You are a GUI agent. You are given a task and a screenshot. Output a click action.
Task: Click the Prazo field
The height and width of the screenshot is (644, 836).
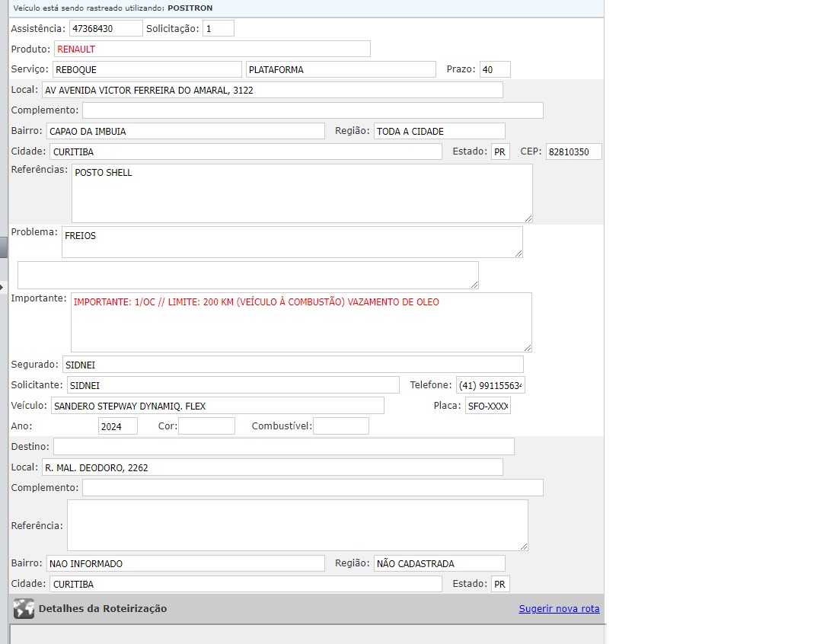click(495, 69)
